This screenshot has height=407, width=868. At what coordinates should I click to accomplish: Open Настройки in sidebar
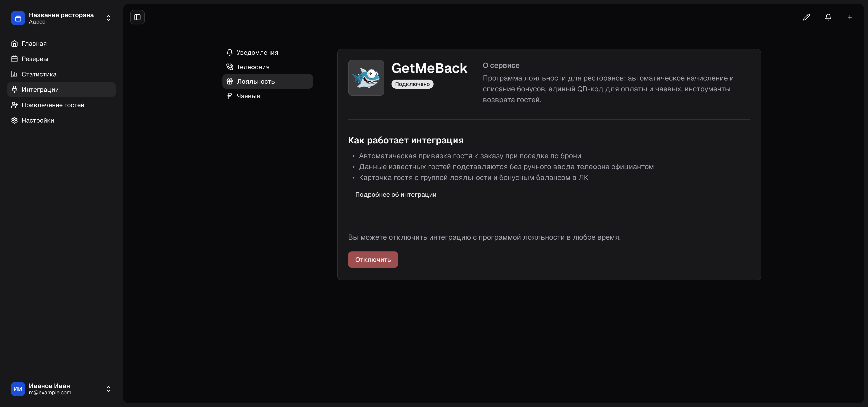click(x=61, y=120)
